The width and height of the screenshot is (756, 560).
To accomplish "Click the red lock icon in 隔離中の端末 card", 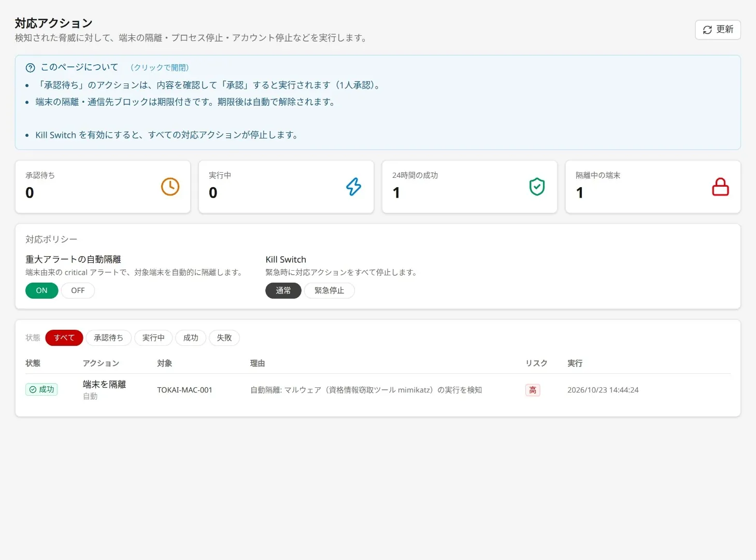I will click(720, 187).
